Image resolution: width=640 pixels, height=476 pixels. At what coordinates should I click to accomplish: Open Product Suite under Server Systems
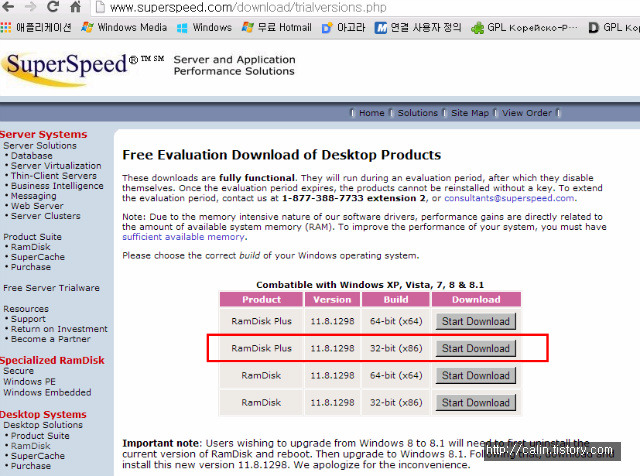point(32,237)
